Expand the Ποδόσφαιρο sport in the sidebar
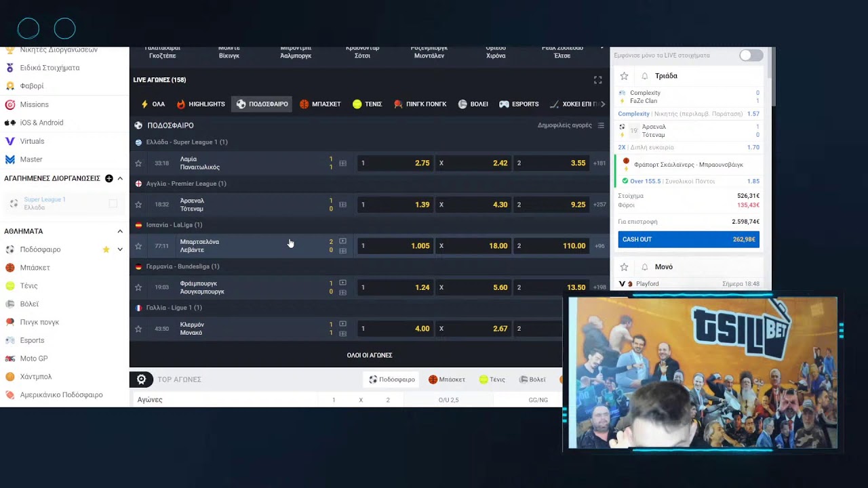868x488 pixels. click(120, 249)
